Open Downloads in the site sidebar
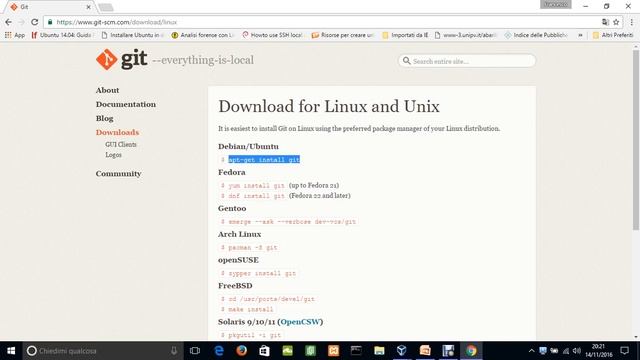 (x=118, y=132)
